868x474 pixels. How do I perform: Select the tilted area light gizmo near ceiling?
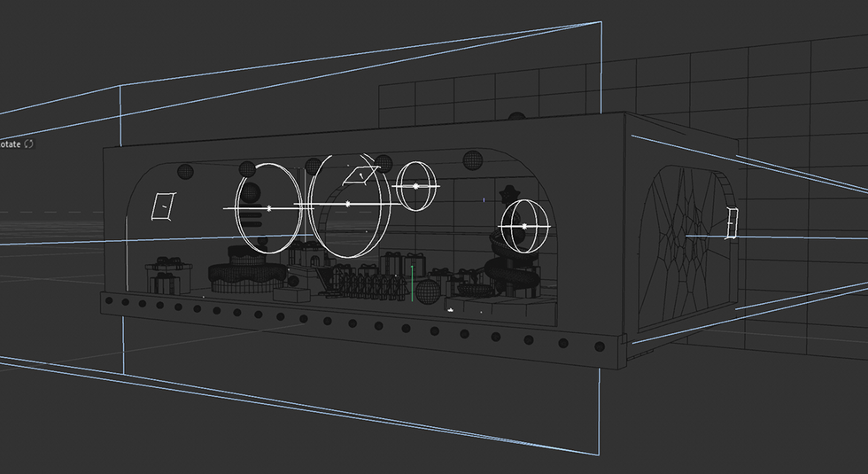click(361, 175)
